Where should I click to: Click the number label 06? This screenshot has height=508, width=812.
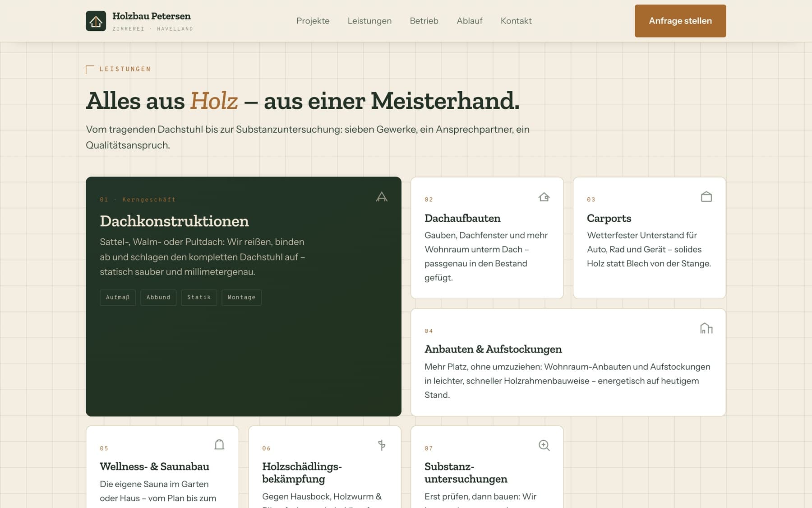[266, 448]
